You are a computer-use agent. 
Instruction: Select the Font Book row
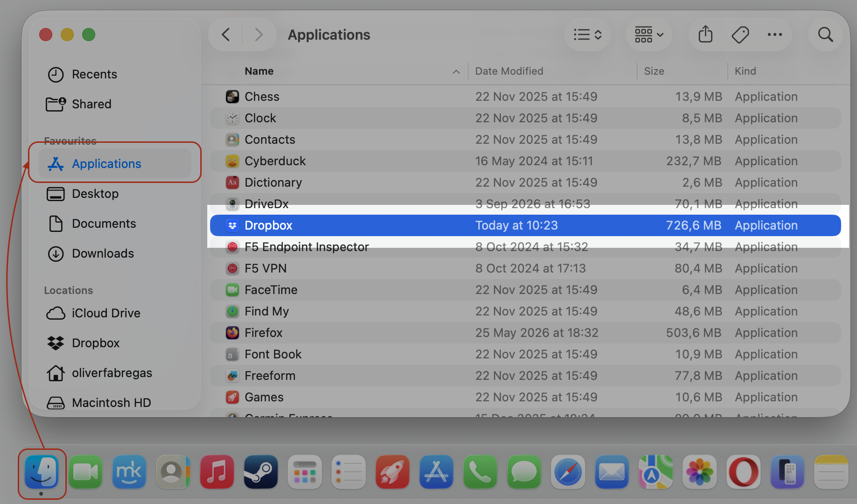pyautogui.click(x=525, y=354)
